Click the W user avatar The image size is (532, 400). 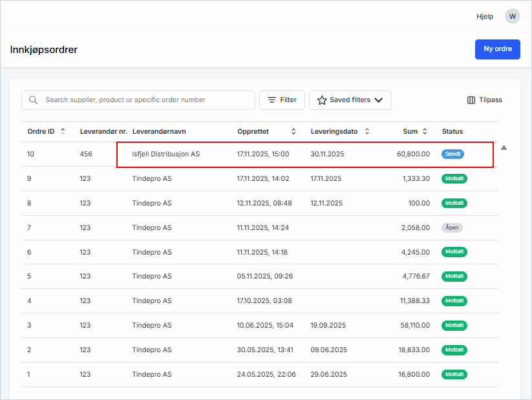513,16
